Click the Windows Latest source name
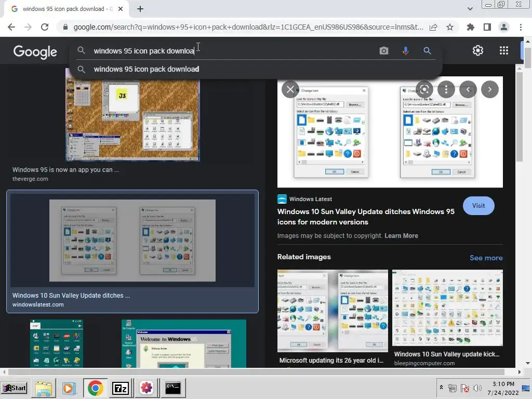The width and height of the screenshot is (532, 399). click(x=311, y=199)
